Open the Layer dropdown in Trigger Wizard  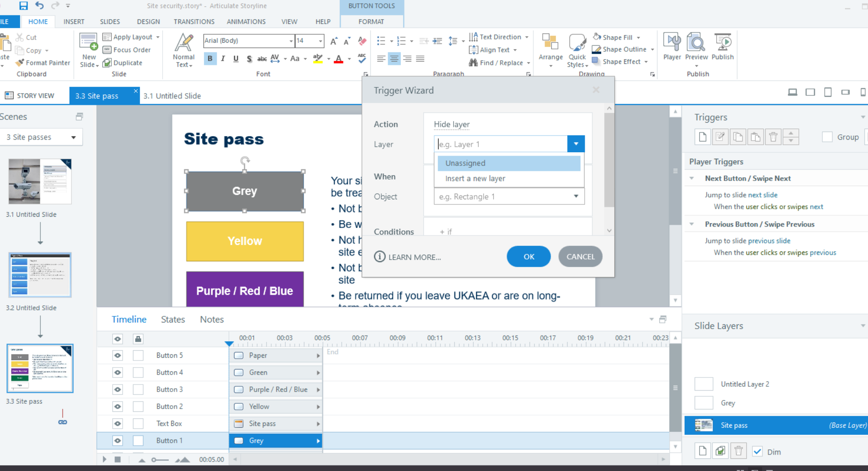click(x=576, y=144)
